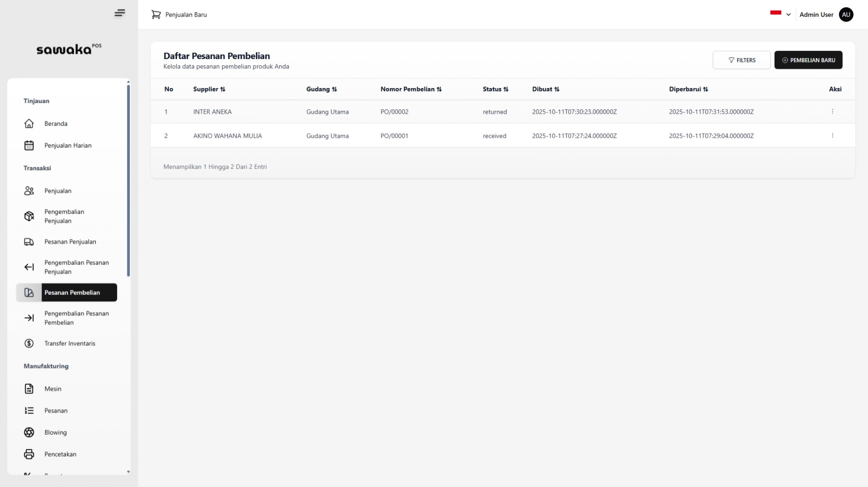The height and width of the screenshot is (487, 868).
Task: Collapse the sidebar with the hamburger icon
Action: [x=120, y=13]
